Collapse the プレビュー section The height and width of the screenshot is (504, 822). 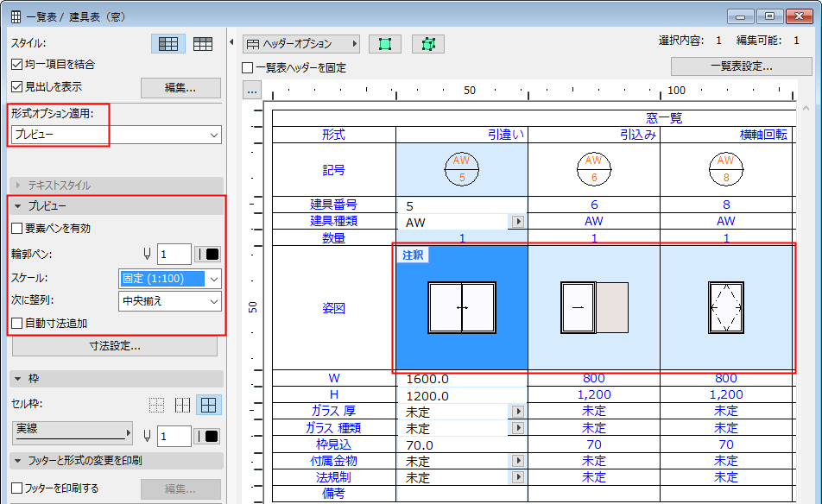point(117,206)
